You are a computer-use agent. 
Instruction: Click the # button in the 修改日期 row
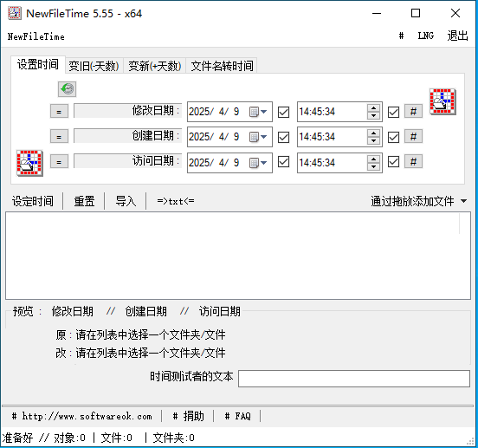tap(413, 111)
